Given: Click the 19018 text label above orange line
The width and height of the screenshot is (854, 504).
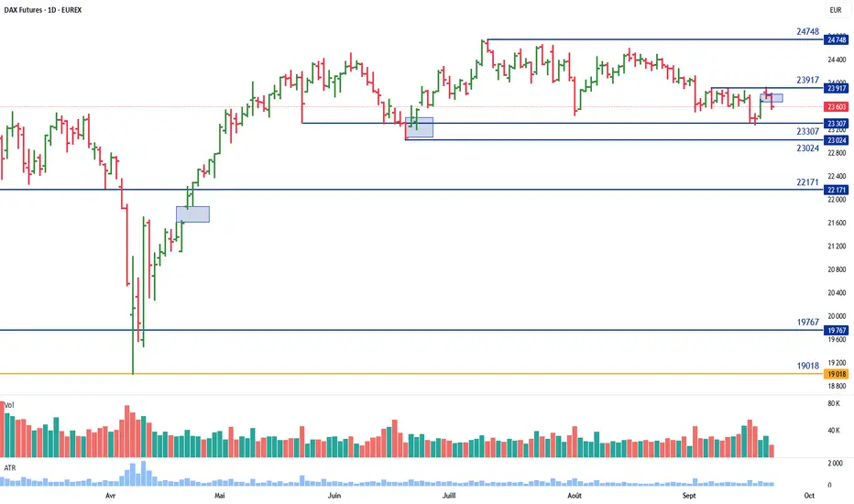Looking at the screenshot, I should point(807,366).
